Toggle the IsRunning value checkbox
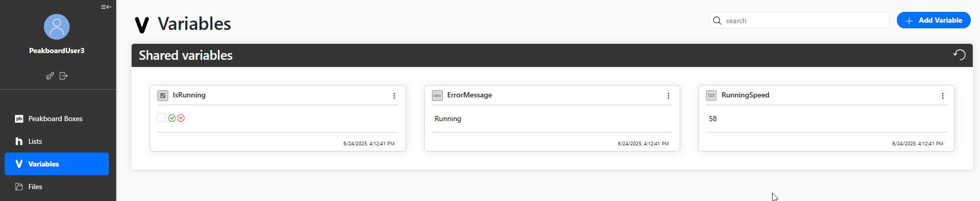The height and width of the screenshot is (201, 980). coord(161,118)
